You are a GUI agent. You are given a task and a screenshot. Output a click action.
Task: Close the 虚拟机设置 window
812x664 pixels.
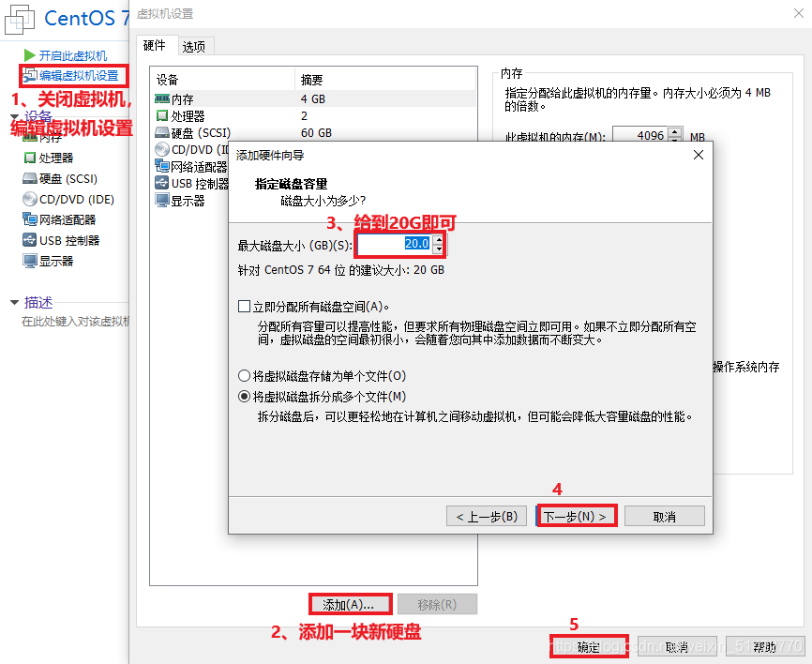pos(799,13)
